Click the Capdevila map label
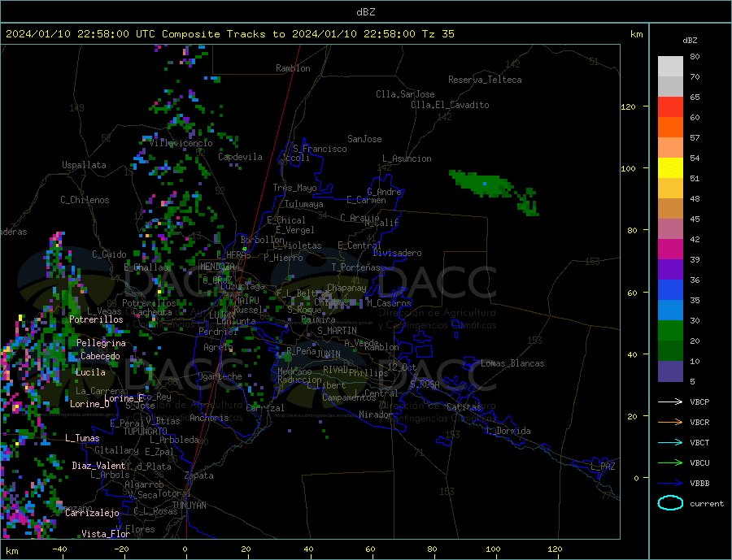Image resolution: width=732 pixels, height=560 pixels. coord(240,157)
